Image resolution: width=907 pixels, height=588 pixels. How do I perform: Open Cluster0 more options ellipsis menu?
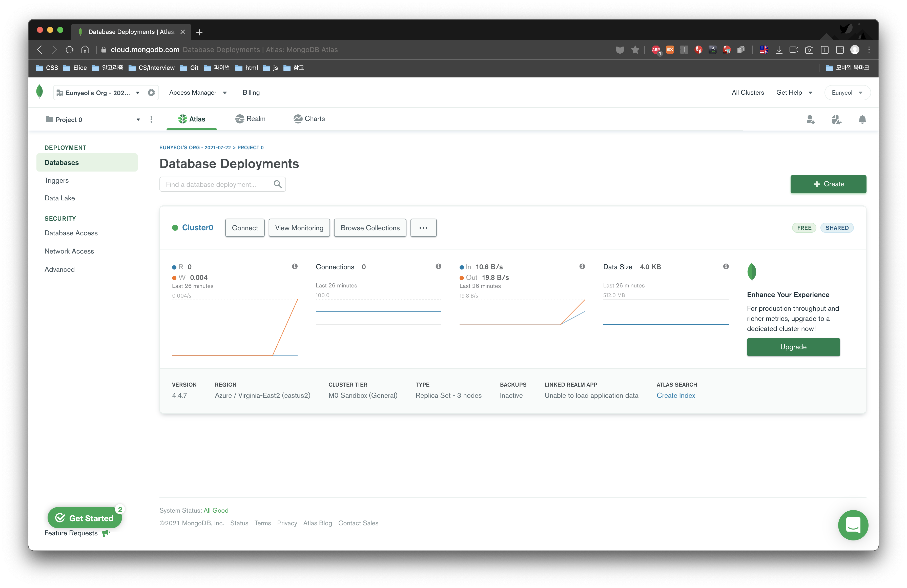tap(423, 228)
